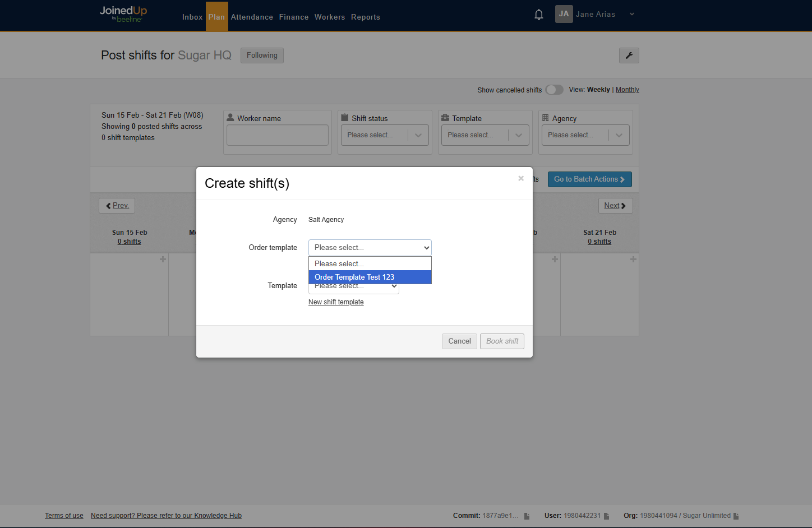Copy the Org ID using copy icon
Viewport: 812px width, 528px height.
(x=736, y=516)
